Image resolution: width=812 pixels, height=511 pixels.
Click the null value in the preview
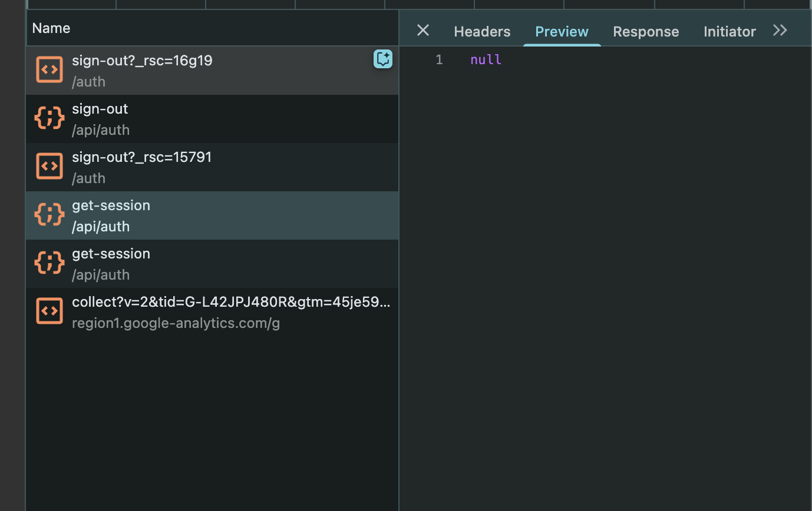[486, 59]
